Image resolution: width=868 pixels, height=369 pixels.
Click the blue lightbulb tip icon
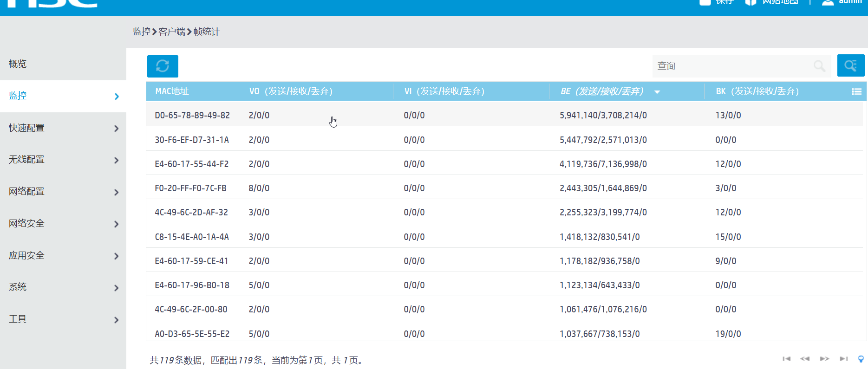pyautogui.click(x=861, y=359)
